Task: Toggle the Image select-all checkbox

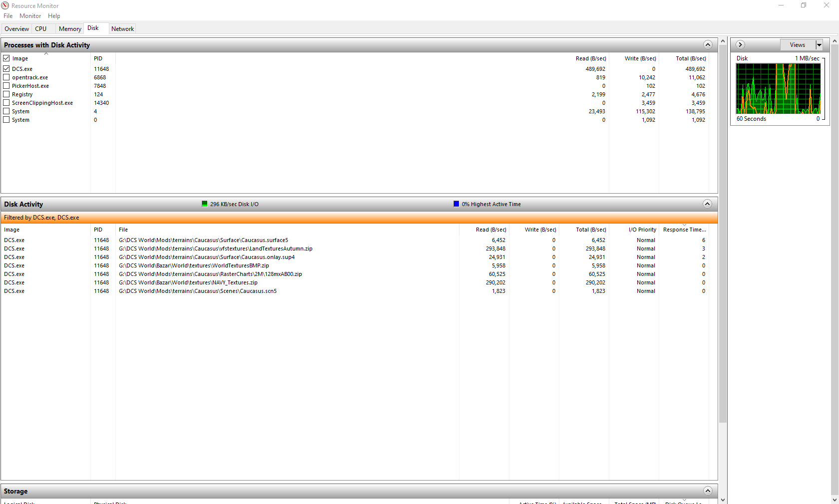Action: (x=6, y=58)
